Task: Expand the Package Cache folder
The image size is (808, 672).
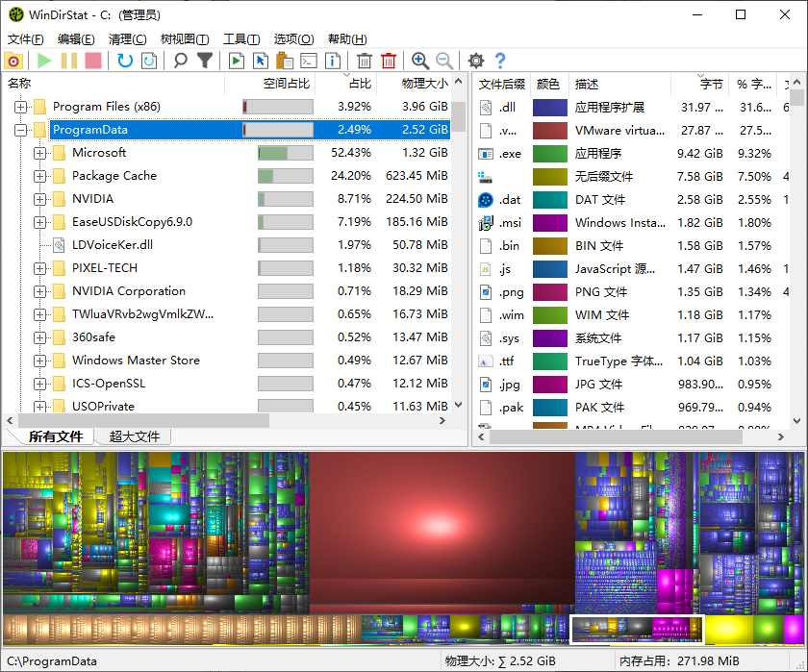Action: 39,176
